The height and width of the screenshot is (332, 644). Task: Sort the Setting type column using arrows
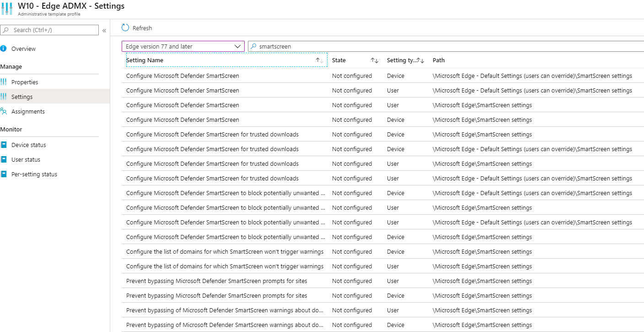pos(421,60)
